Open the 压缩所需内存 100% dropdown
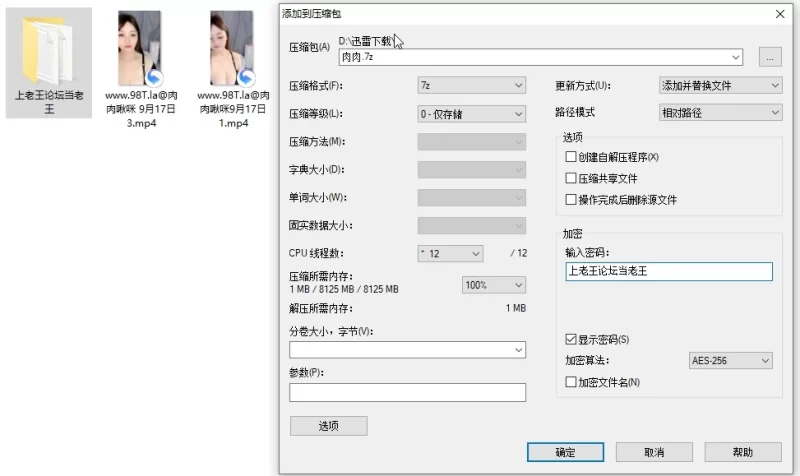This screenshot has height=476, width=800. pyautogui.click(x=493, y=285)
